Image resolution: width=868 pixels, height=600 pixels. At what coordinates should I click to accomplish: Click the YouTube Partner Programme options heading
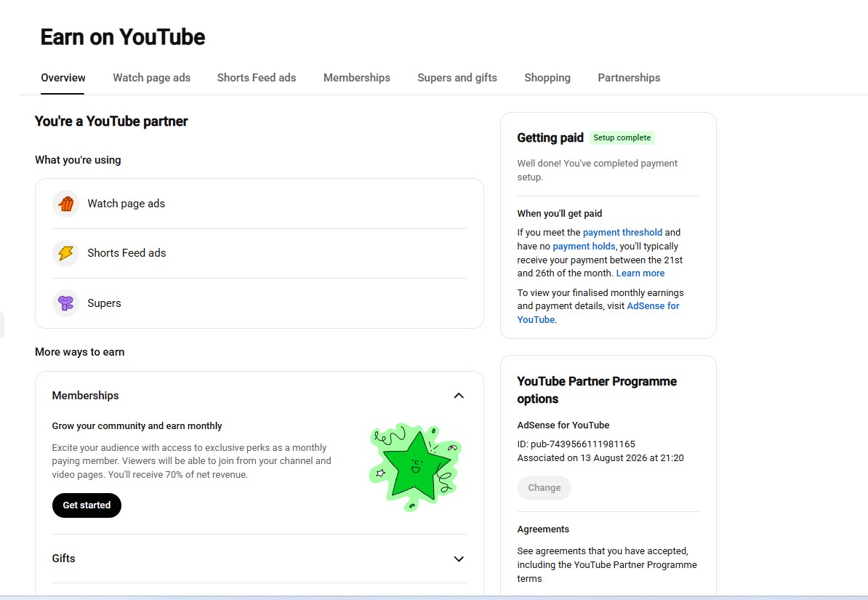click(x=597, y=390)
